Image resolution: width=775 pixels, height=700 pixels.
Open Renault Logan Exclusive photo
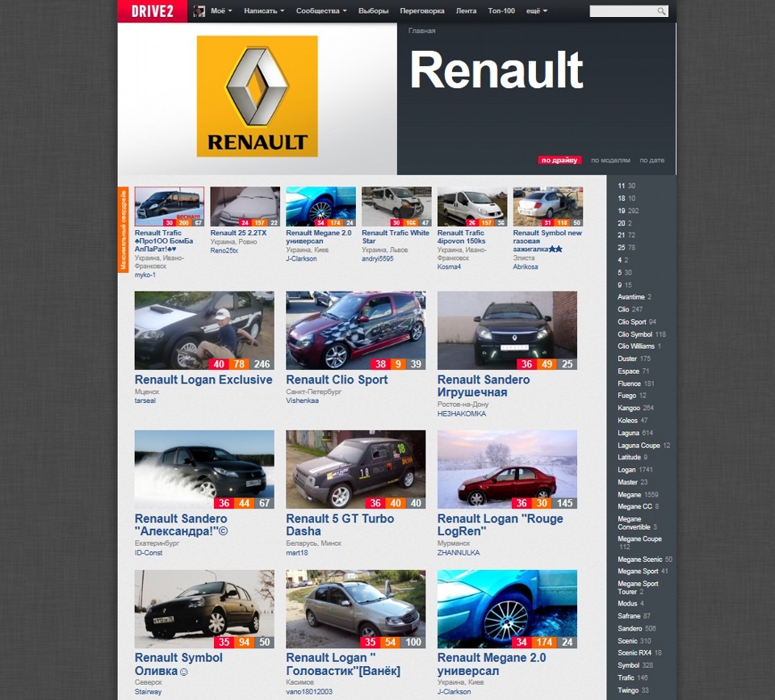point(204,330)
